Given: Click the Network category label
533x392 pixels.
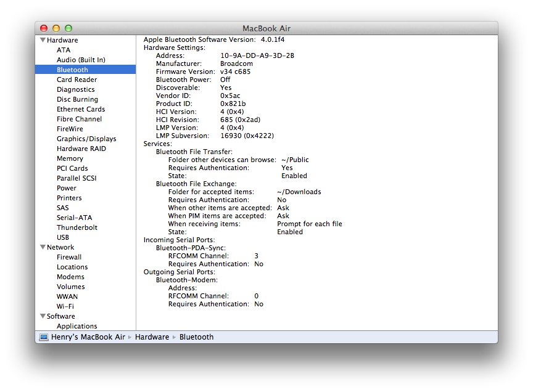Looking at the screenshot, I should 60,247.
